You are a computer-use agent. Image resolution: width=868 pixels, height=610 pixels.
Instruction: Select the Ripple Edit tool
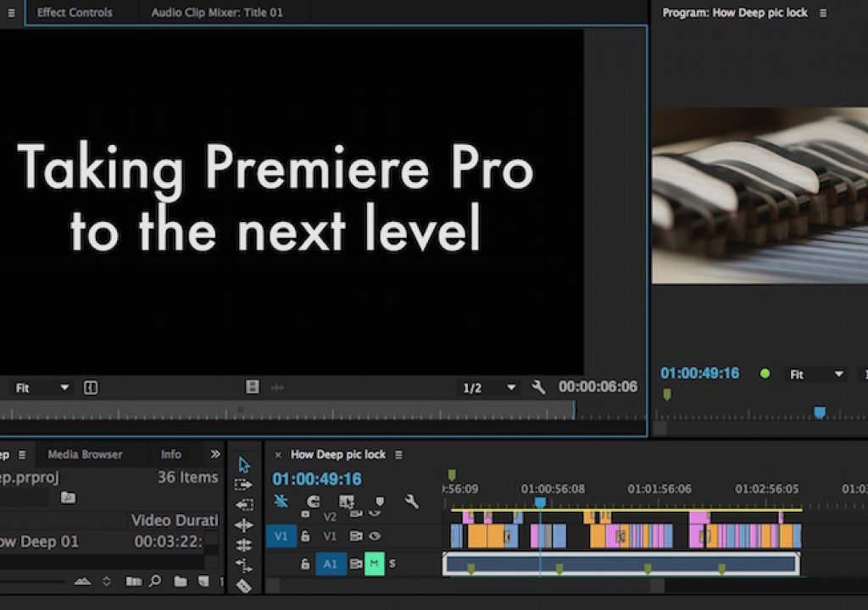244,524
